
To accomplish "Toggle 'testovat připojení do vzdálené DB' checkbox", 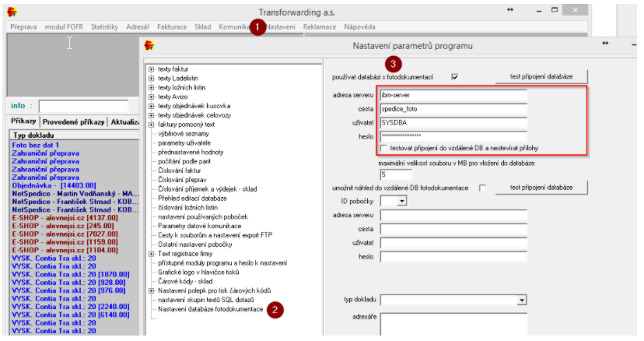I will (384, 148).
